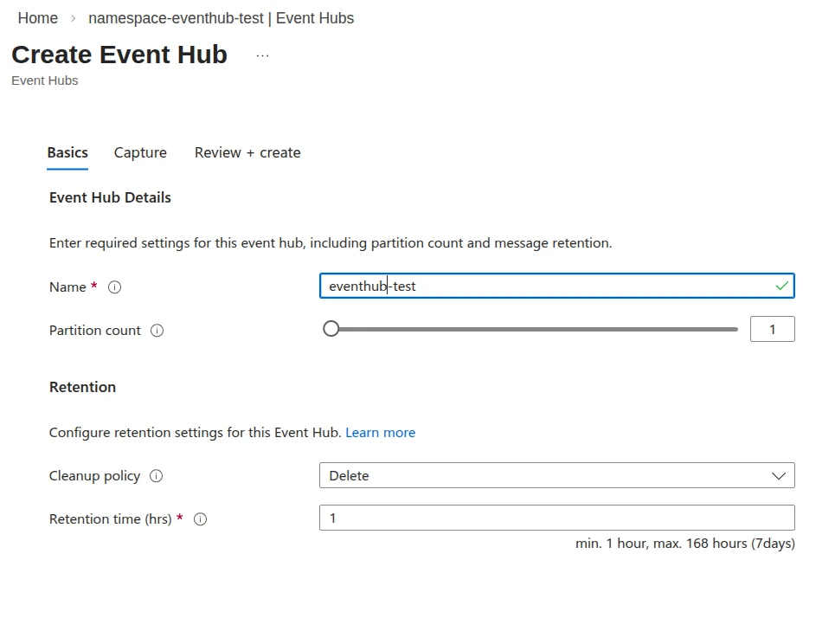Screen dimensions: 835x644
Task: Open the Review + create tab
Action: coord(247,152)
